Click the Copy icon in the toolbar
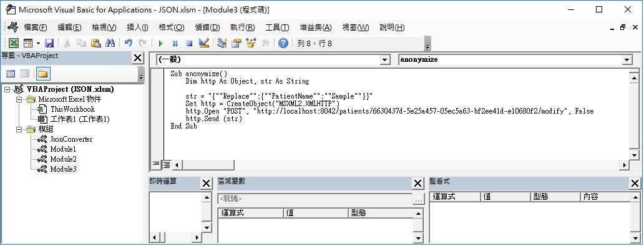Screen dimensions: 644x246 pos(81,42)
